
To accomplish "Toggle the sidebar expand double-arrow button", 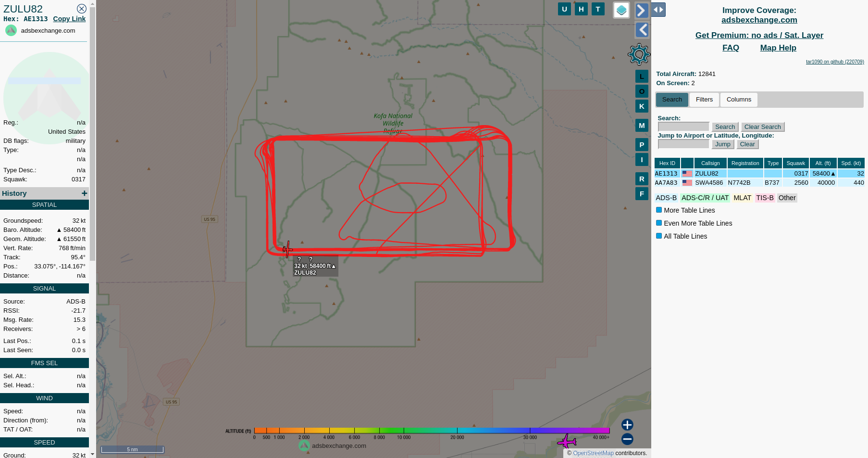I will [658, 10].
